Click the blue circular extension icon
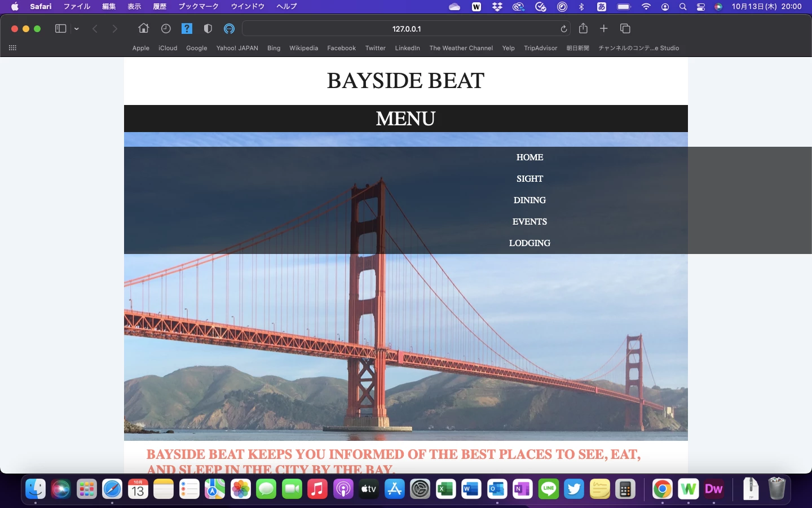Image resolution: width=812 pixels, height=508 pixels. 229,29
